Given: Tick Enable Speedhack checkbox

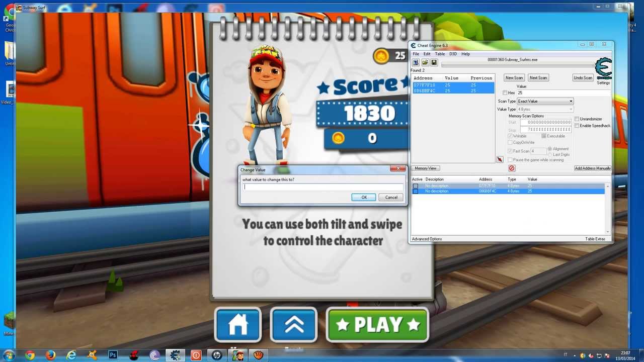Looking at the screenshot, I should (577, 126).
